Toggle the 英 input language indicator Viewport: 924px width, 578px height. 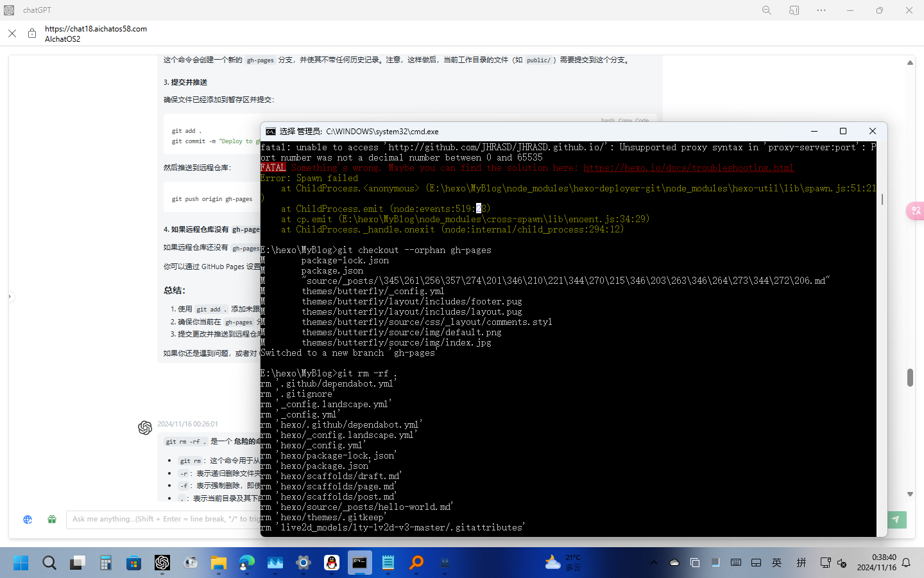776,563
